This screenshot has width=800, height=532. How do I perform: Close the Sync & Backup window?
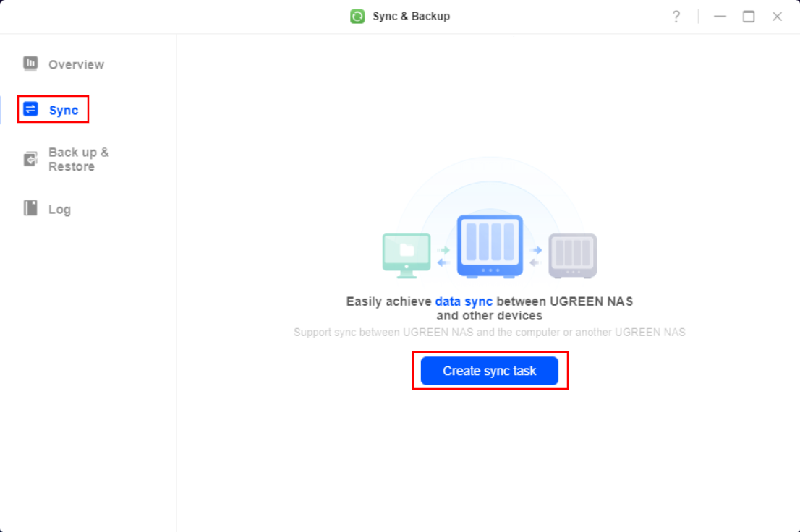click(777, 17)
